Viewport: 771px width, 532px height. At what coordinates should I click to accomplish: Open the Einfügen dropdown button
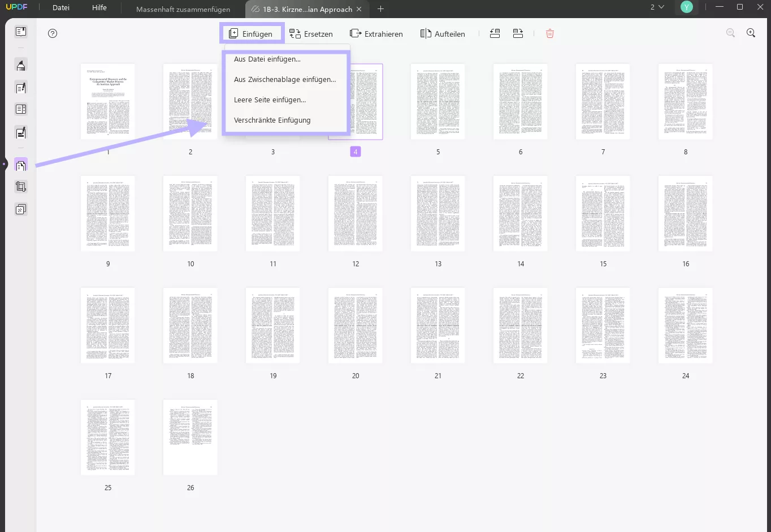(x=252, y=34)
